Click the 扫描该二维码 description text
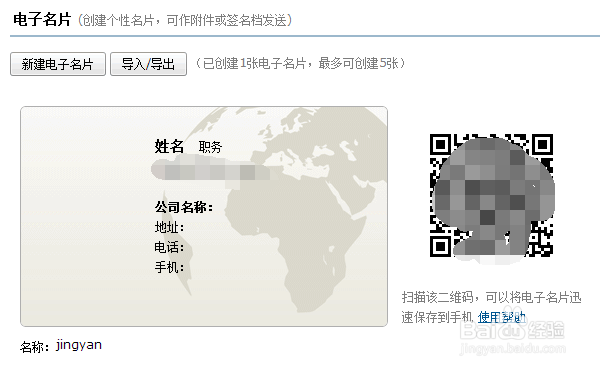The image size is (600, 370). click(x=491, y=307)
